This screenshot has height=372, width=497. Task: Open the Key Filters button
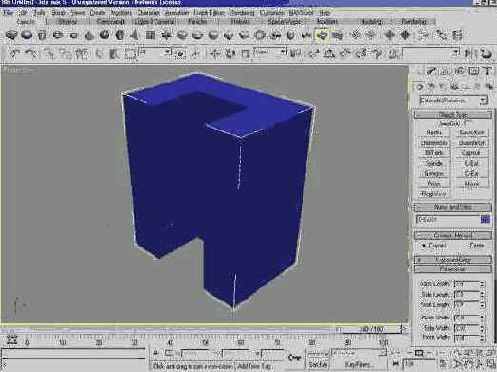tap(359, 364)
